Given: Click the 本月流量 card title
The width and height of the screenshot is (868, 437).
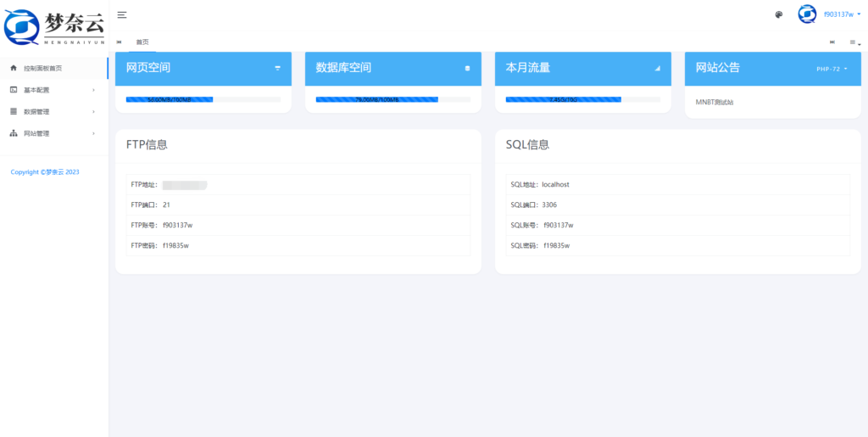Looking at the screenshot, I should [528, 68].
